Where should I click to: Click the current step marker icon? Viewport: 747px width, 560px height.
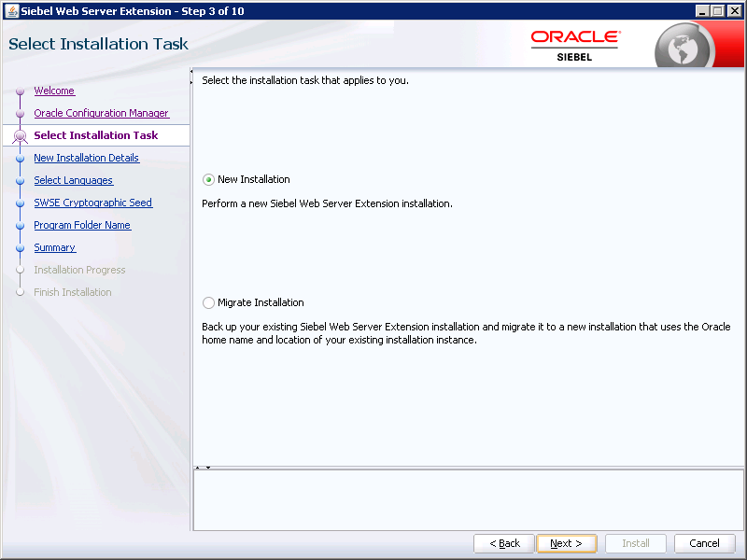[20, 136]
